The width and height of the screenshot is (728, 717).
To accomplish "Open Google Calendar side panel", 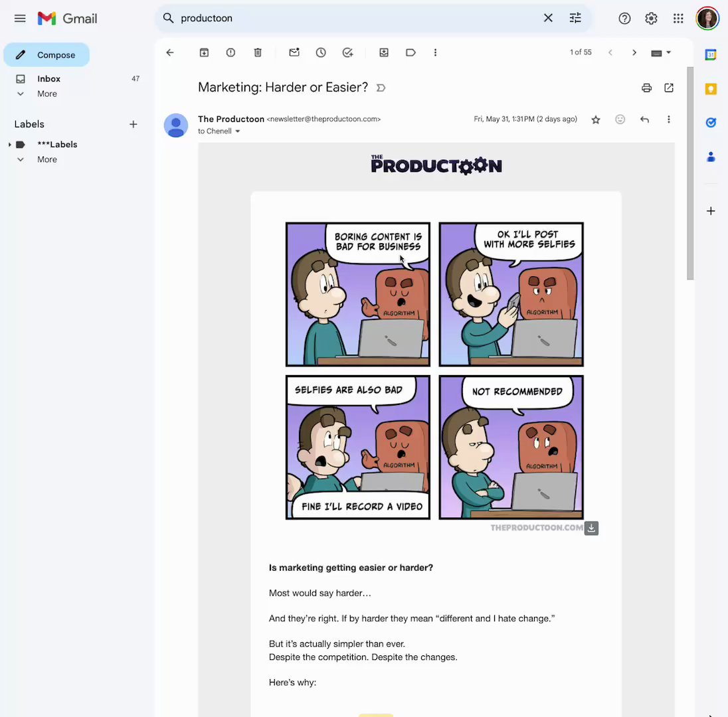I will [x=710, y=54].
